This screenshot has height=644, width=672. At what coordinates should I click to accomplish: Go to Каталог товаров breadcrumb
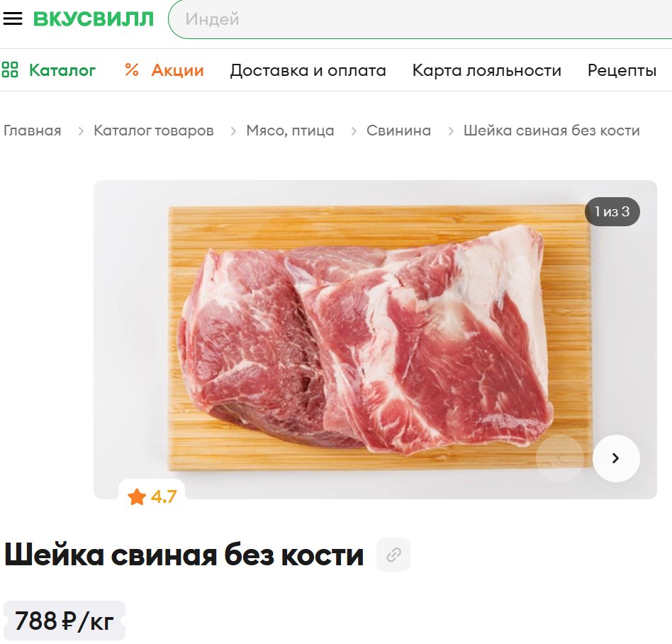pos(153,131)
